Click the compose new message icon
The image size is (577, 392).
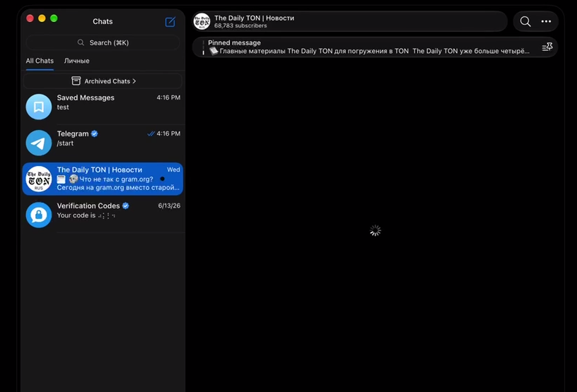click(x=170, y=22)
